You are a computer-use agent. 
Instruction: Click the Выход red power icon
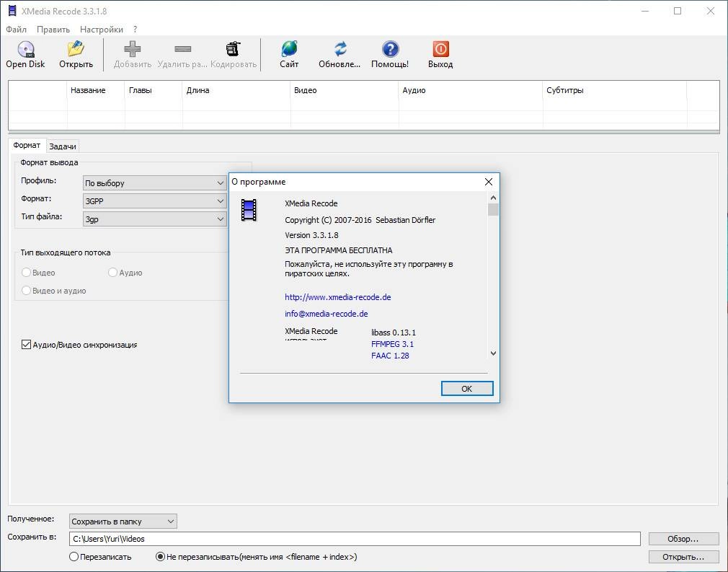tap(440, 49)
